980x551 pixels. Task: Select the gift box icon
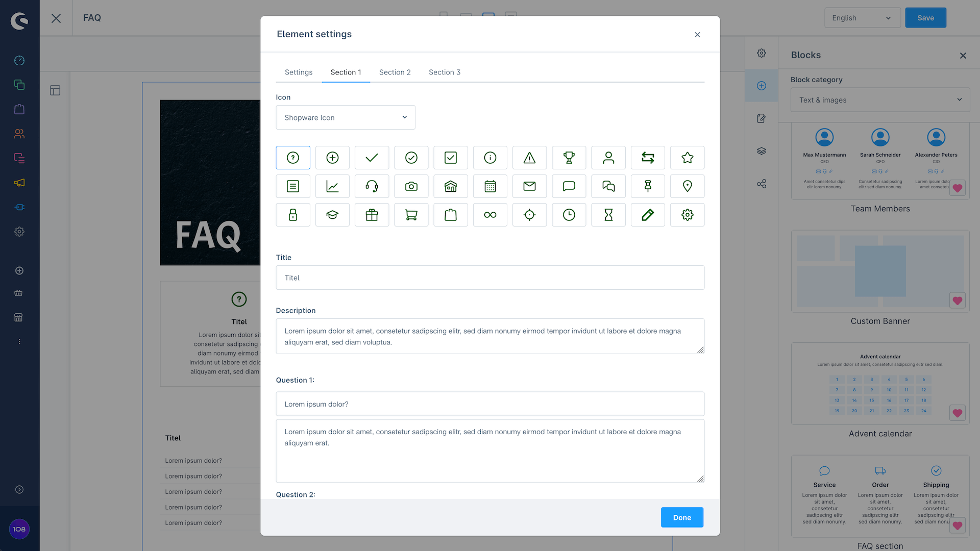(372, 214)
